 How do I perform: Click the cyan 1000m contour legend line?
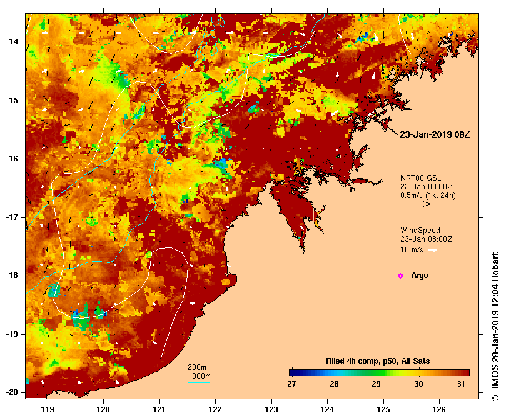pyautogui.click(x=199, y=383)
